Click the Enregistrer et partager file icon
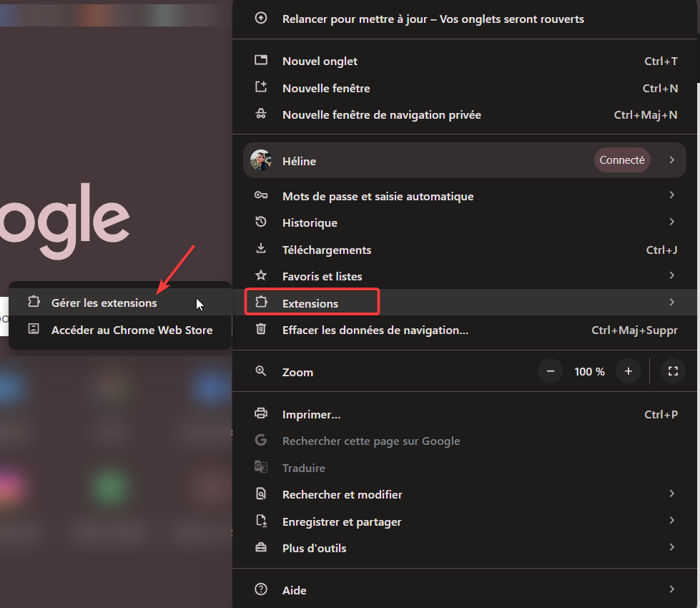 pos(261,521)
